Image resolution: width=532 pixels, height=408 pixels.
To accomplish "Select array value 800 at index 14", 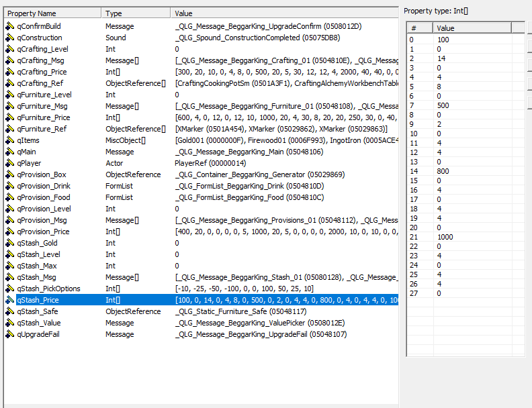I will pyautogui.click(x=443, y=171).
